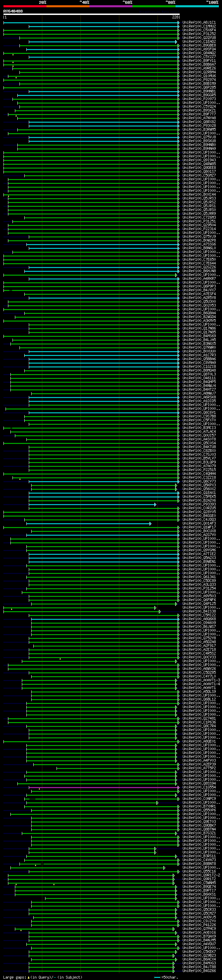Screen dimensions: 222x980
Task: Select label UniRef100_P93393
Action: pos(199,504)
